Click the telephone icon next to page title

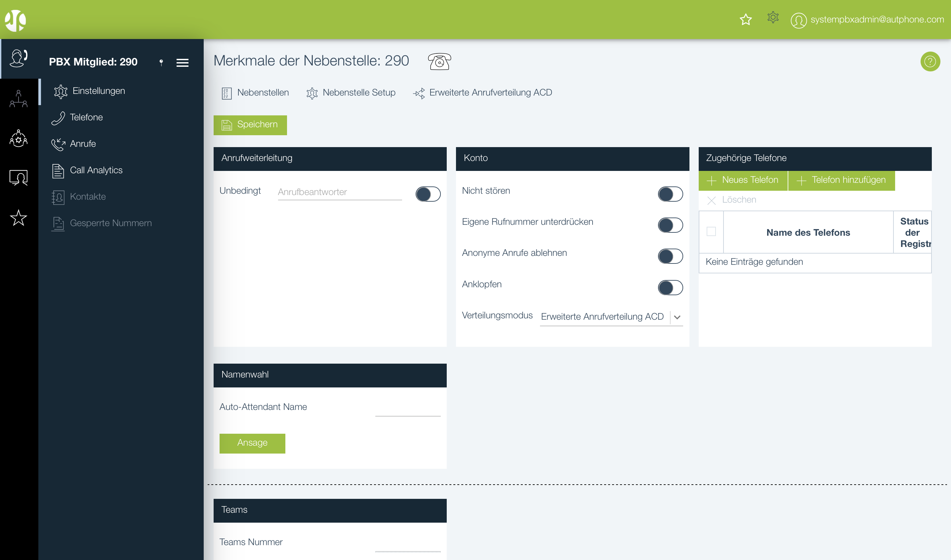click(x=439, y=61)
